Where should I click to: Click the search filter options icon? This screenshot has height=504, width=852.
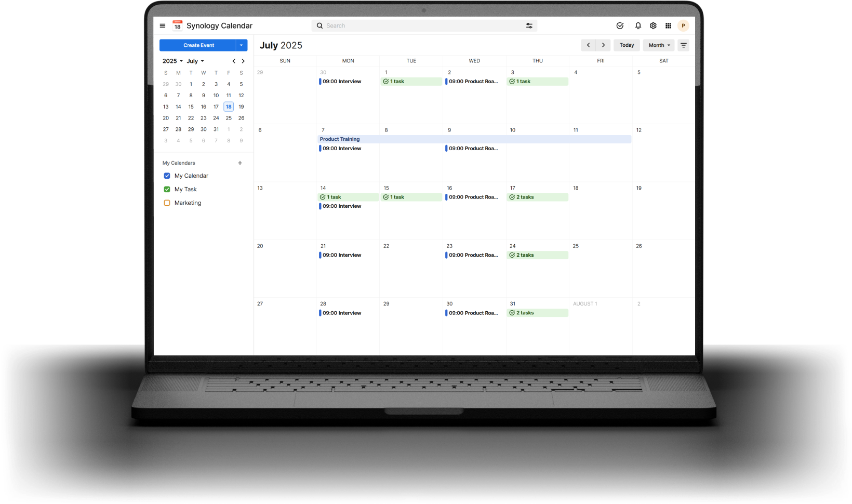(x=529, y=25)
